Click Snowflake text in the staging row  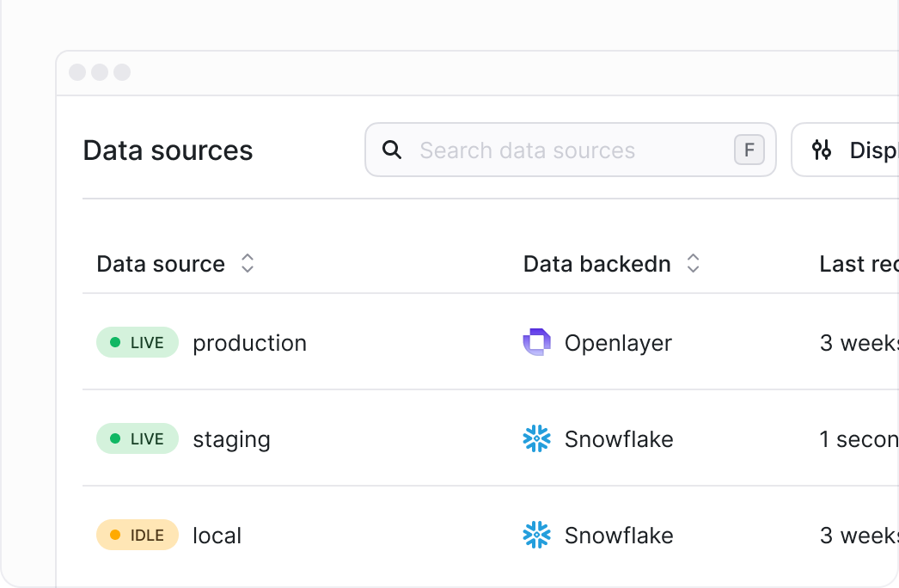tap(619, 438)
